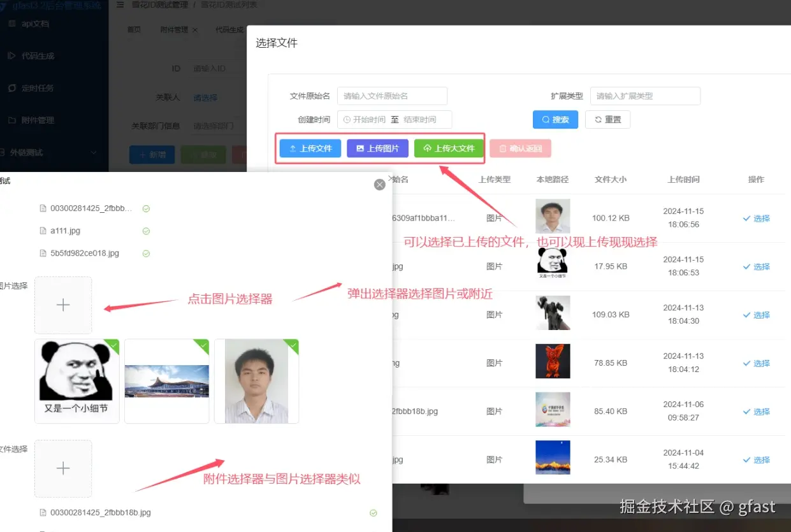Click the selected portrait photo card
This screenshot has width=791, height=532.
[257, 381]
